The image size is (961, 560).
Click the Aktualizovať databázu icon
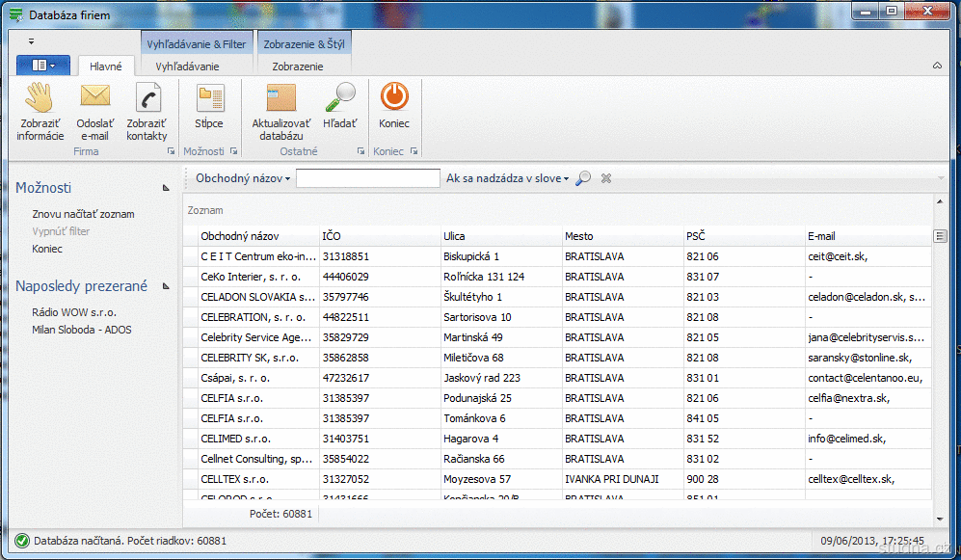click(280, 97)
